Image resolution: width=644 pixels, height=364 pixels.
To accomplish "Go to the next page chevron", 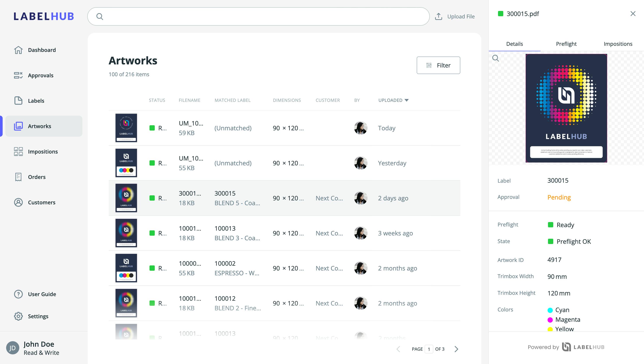I will click(x=456, y=349).
